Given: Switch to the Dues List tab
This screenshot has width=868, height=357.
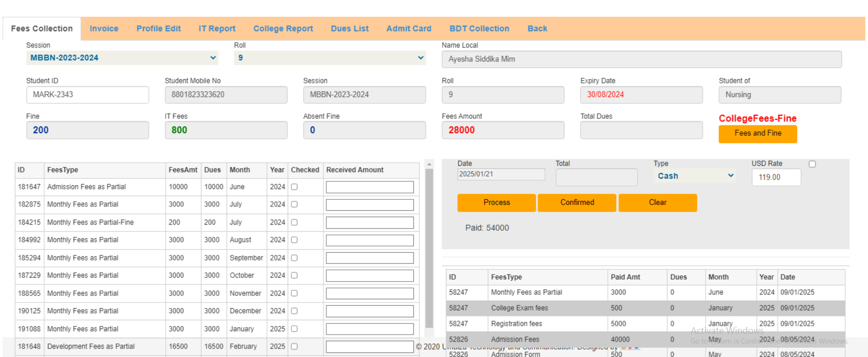Looking at the screenshot, I should click(349, 28).
